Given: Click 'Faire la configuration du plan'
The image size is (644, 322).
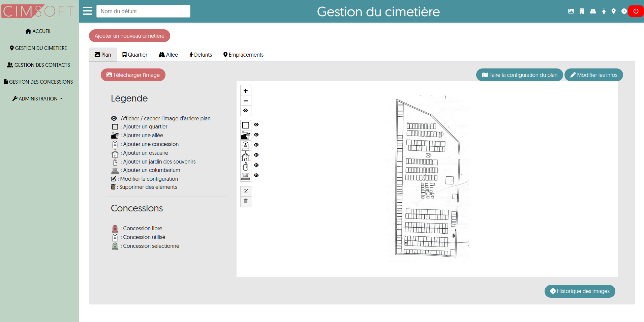Looking at the screenshot, I should tap(519, 75).
